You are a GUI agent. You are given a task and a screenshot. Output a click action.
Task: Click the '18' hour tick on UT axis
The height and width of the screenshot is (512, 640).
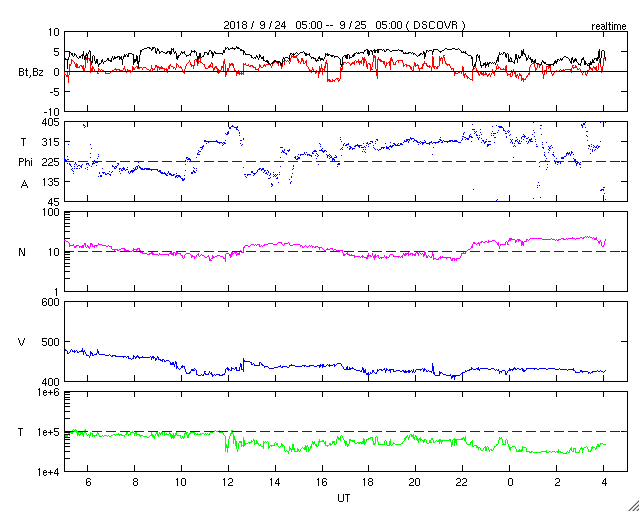pyautogui.click(x=369, y=483)
